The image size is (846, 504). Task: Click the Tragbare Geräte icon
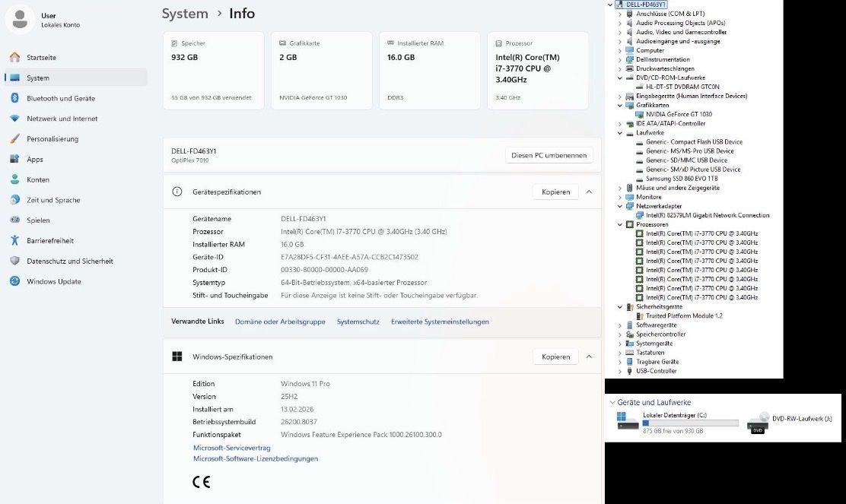[x=630, y=362]
